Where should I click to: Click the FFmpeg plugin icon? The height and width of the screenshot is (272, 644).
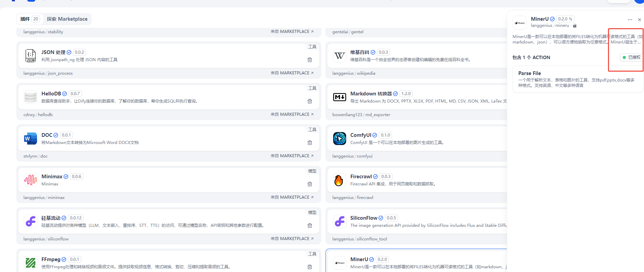[x=31, y=263]
